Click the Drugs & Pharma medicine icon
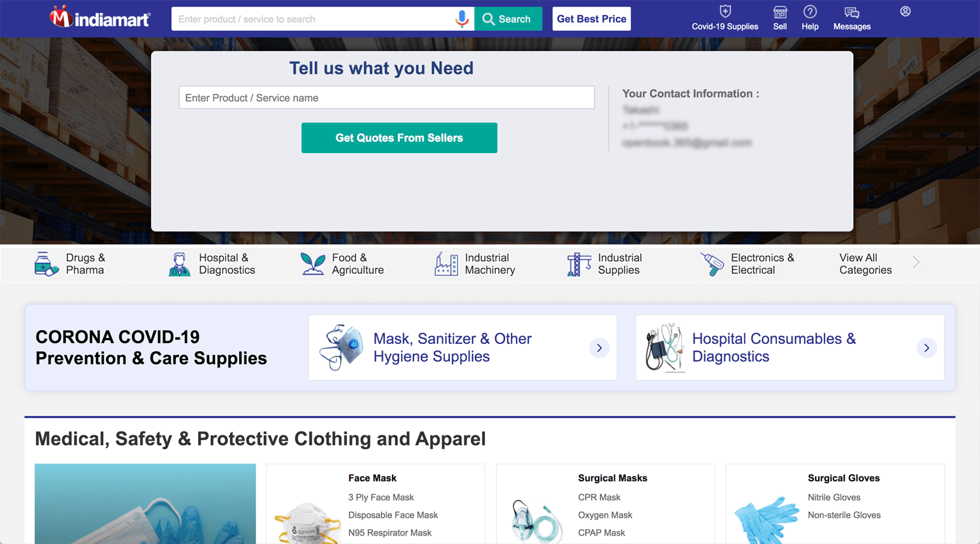 pyautogui.click(x=46, y=264)
